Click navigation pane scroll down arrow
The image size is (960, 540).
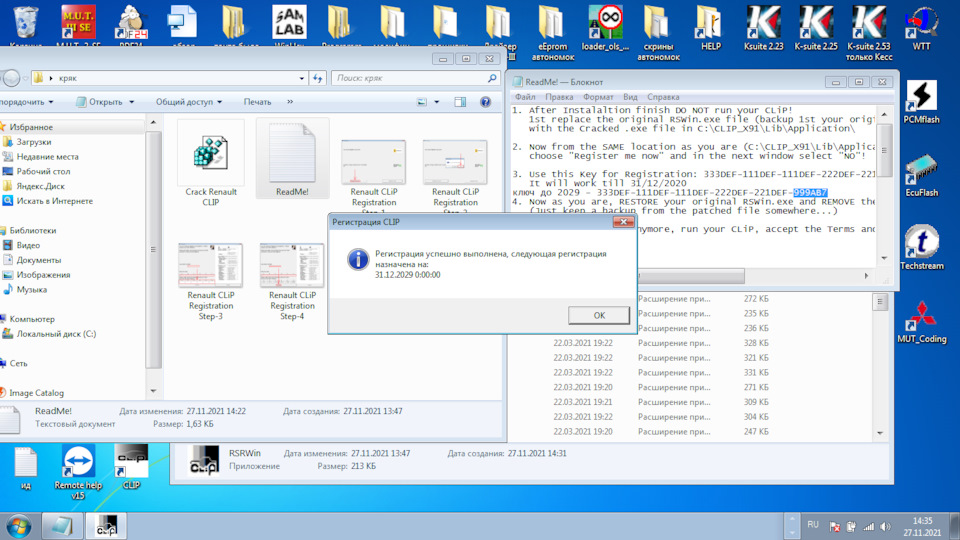(x=154, y=391)
